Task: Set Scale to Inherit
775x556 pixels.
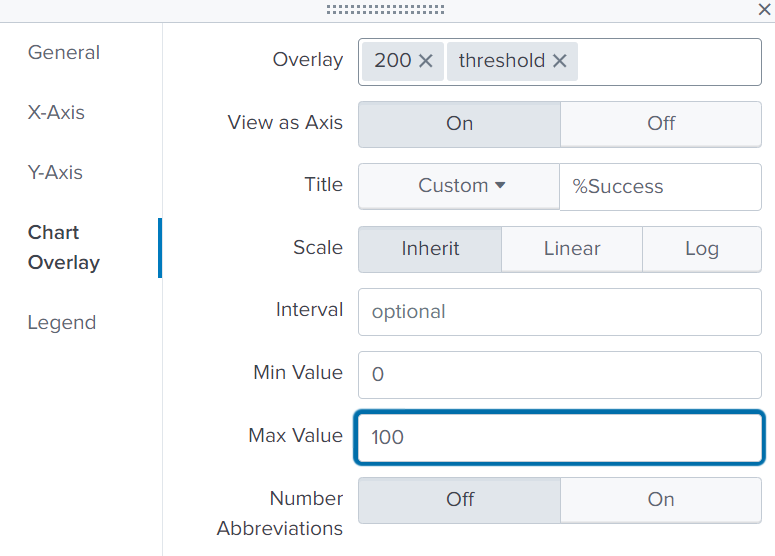Action: (x=430, y=249)
